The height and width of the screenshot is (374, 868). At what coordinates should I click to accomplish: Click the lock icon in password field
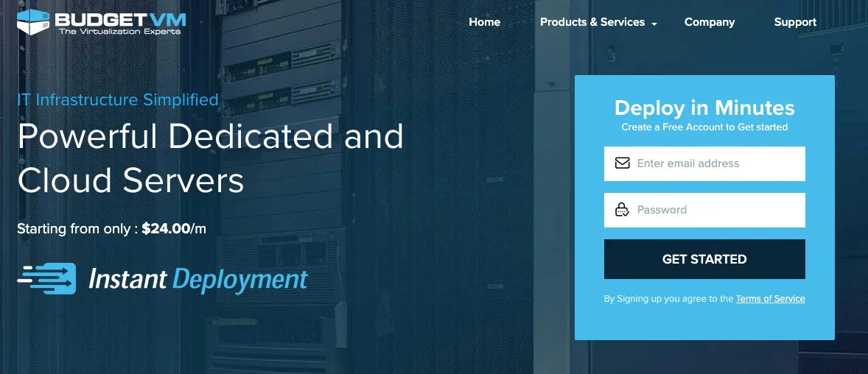coord(622,210)
